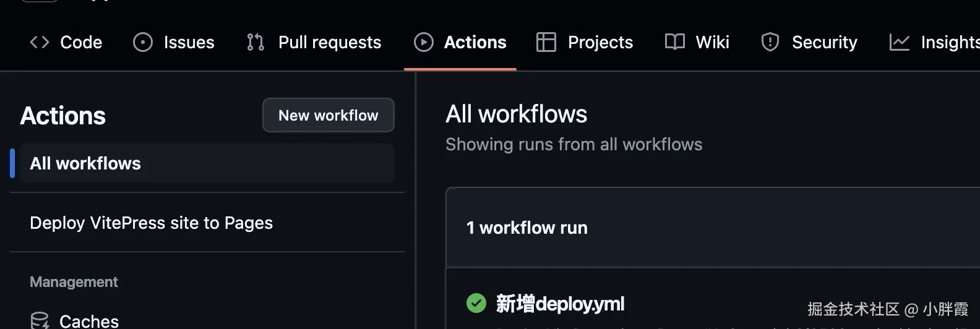Click the Insights graph icon

click(900, 42)
